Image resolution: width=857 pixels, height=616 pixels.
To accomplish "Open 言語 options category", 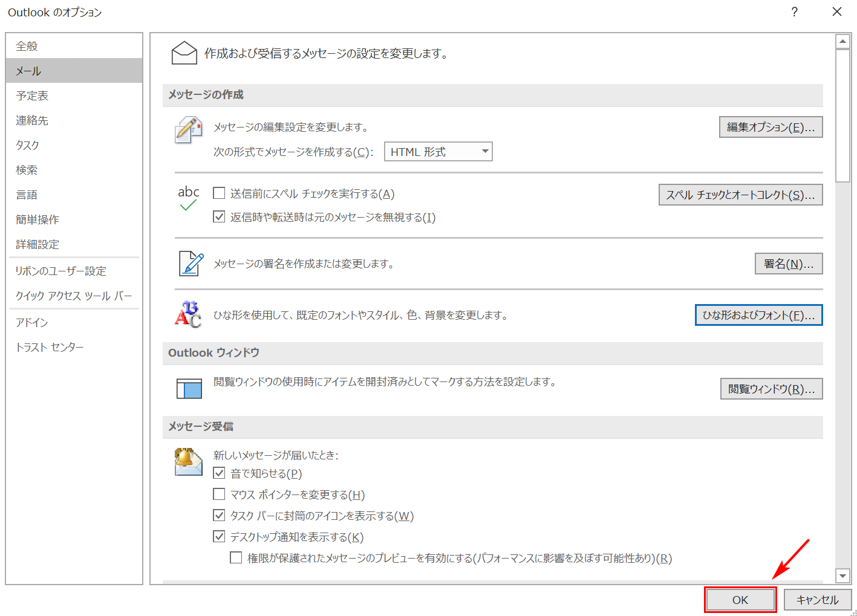I will click(74, 195).
